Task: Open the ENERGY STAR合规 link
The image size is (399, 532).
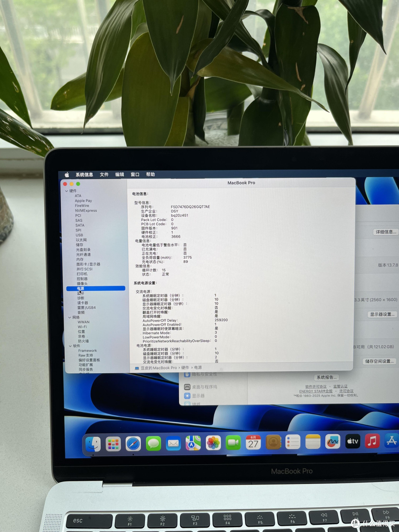Action: pos(316,391)
